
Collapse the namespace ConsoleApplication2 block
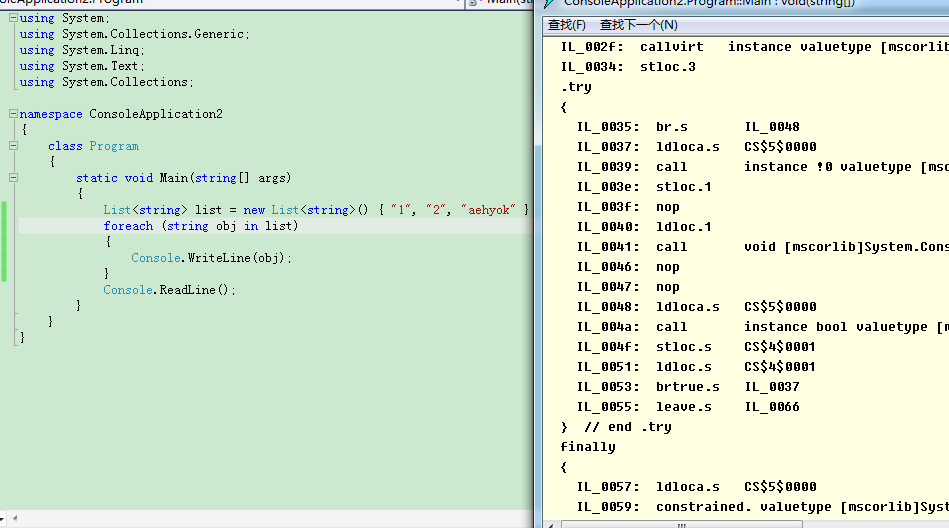click(13, 113)
